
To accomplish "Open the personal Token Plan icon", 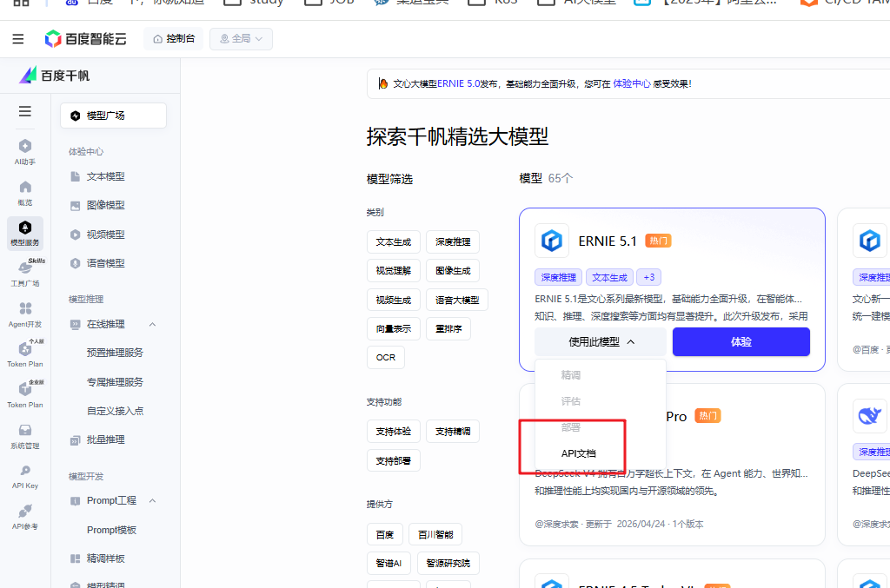I will point(25,353).
